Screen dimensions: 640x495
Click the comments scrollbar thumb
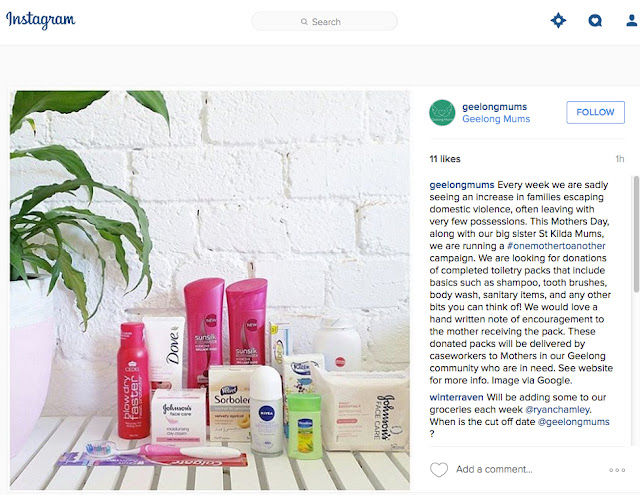(x=636, y=234)
